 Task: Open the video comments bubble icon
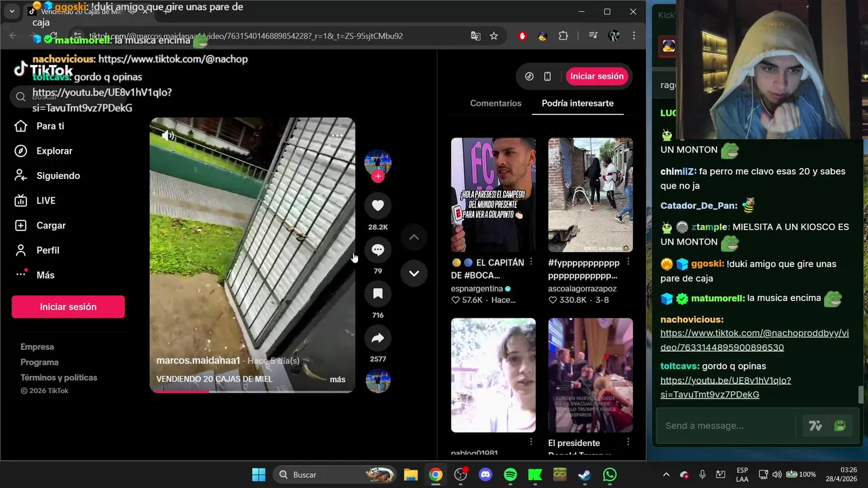pos(378,250)
